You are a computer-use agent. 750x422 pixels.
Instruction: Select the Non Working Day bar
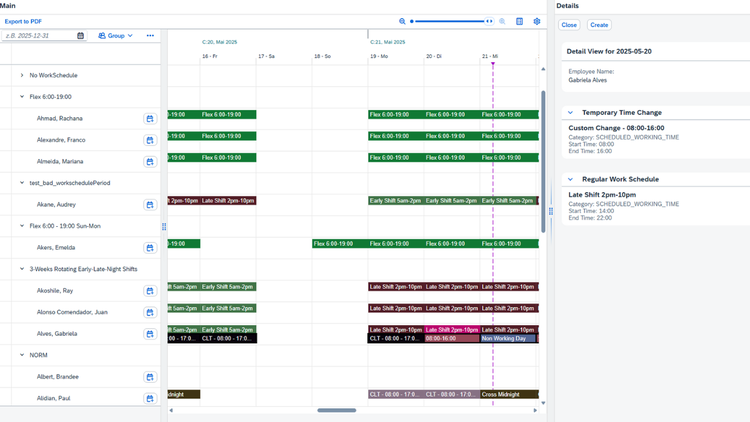[508, 338]
